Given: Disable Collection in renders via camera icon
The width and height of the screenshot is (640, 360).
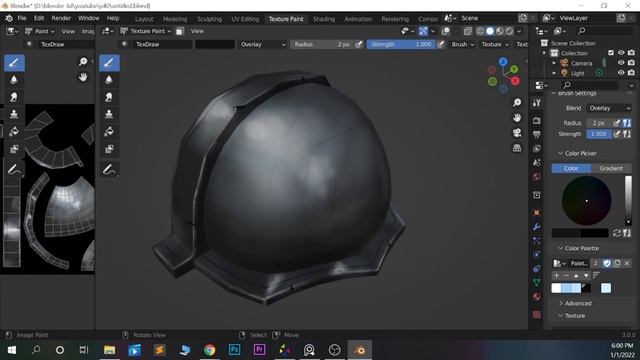Looking at the screenshot, I should [x=631, y=53].
